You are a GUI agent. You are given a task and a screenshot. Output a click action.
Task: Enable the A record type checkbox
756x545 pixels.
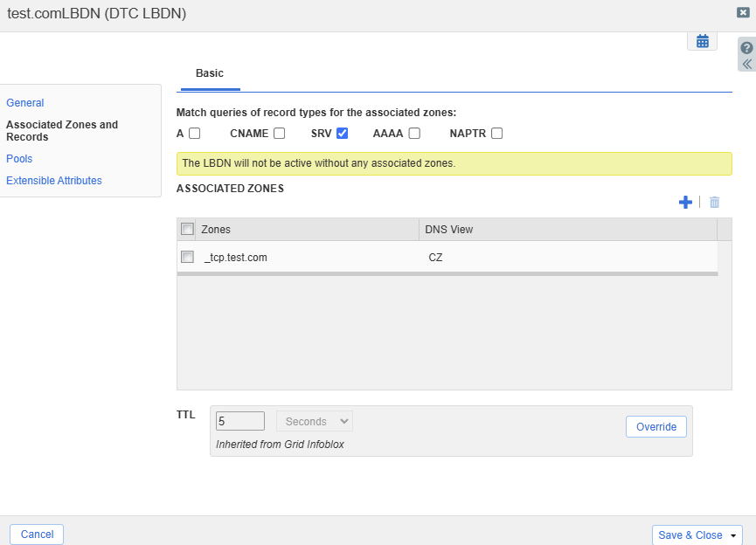194,134
